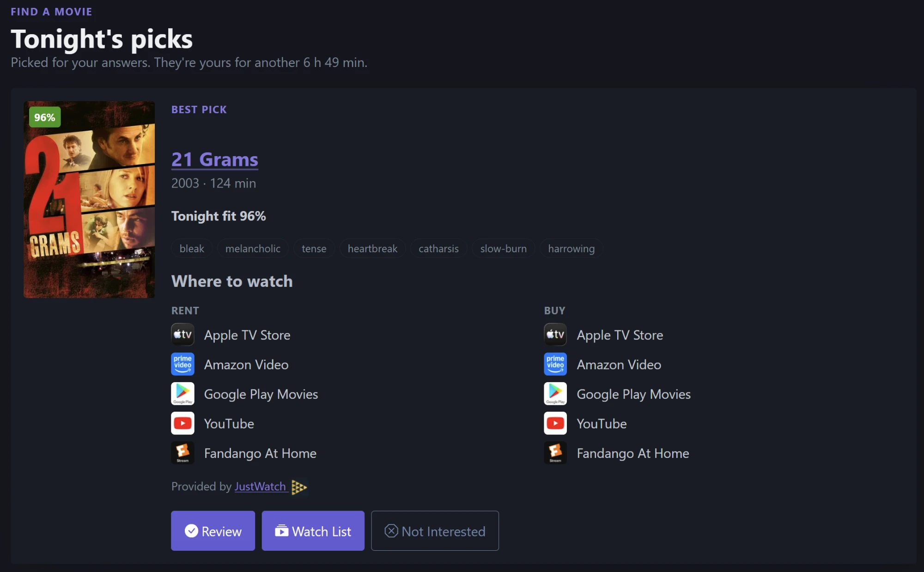Click the 96% badge on the poster
The image size is (924, 572).
(45, 117)
